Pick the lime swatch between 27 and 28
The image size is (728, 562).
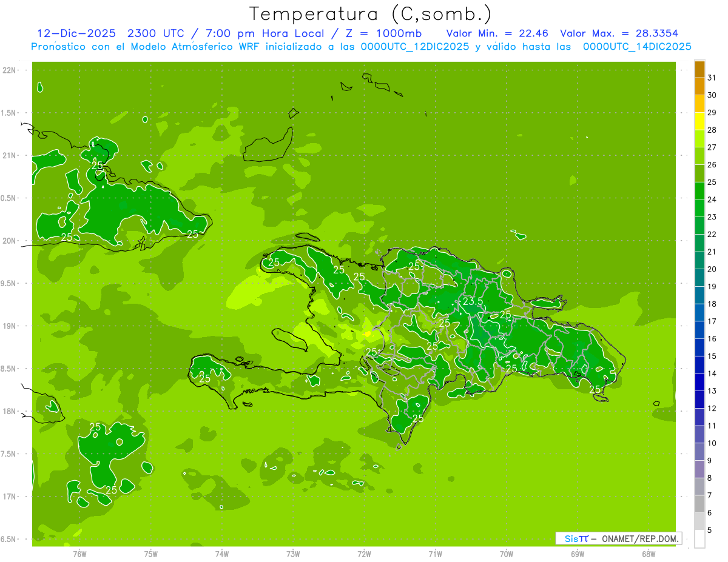tap(699, 139)
